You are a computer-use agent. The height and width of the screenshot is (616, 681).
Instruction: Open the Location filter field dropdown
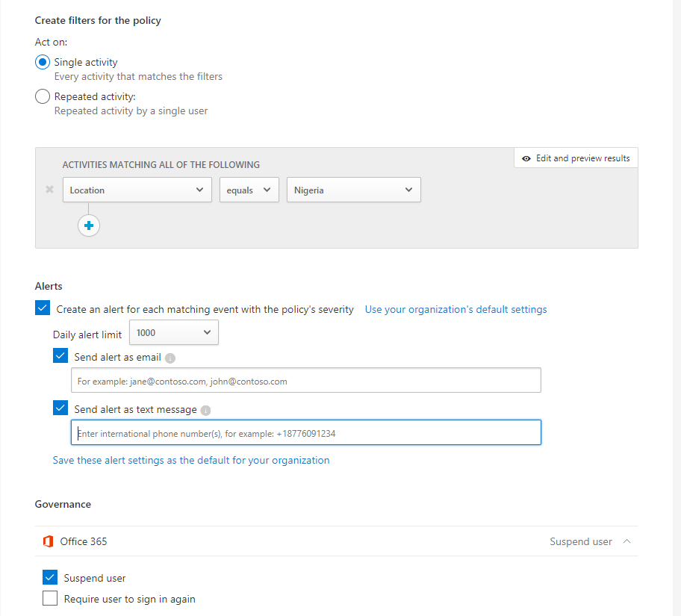tap(137, 190)
